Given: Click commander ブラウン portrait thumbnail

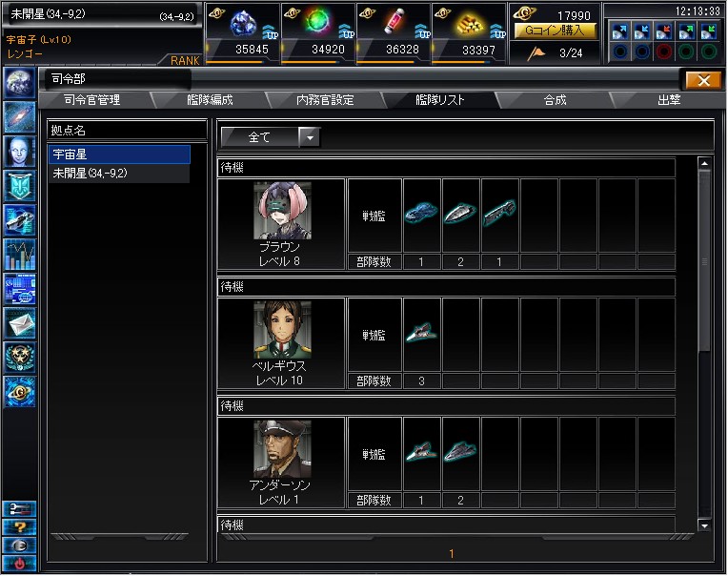Looking at the screenshot, I should point(282,211).
